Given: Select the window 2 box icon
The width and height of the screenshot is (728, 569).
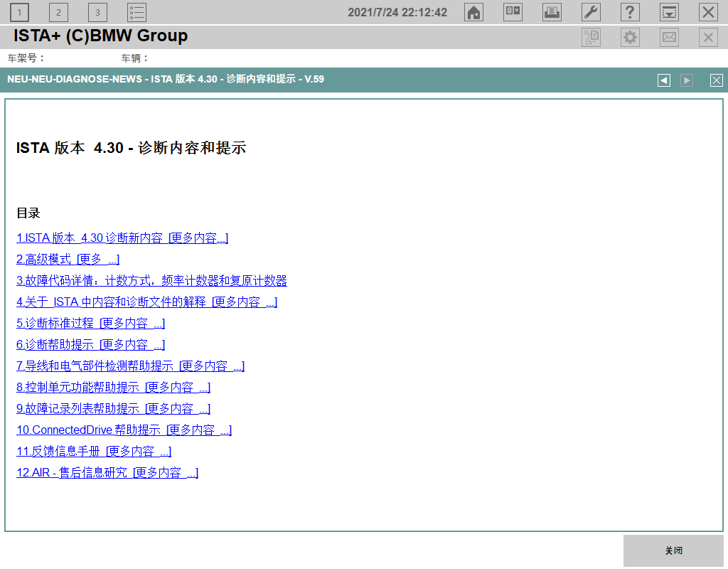Looking at the screenshot, I should tap(58, 13).
